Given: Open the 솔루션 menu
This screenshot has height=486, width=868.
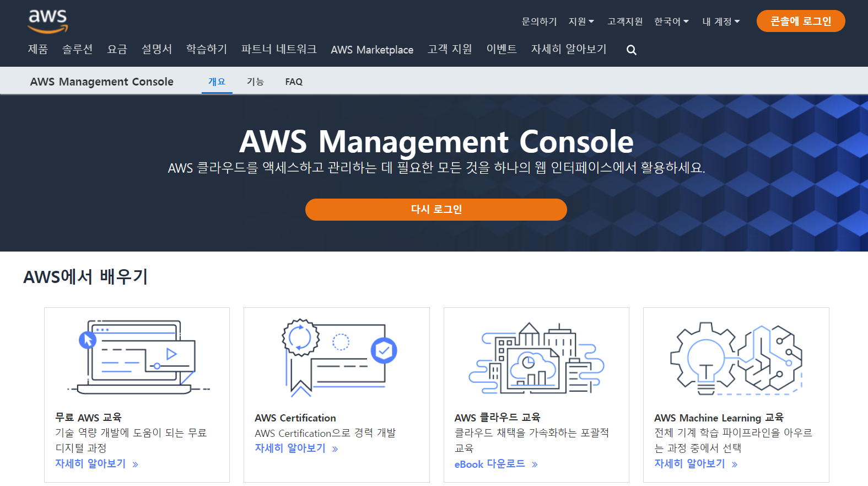Looking at the screenshot, I should pos(77,49).
